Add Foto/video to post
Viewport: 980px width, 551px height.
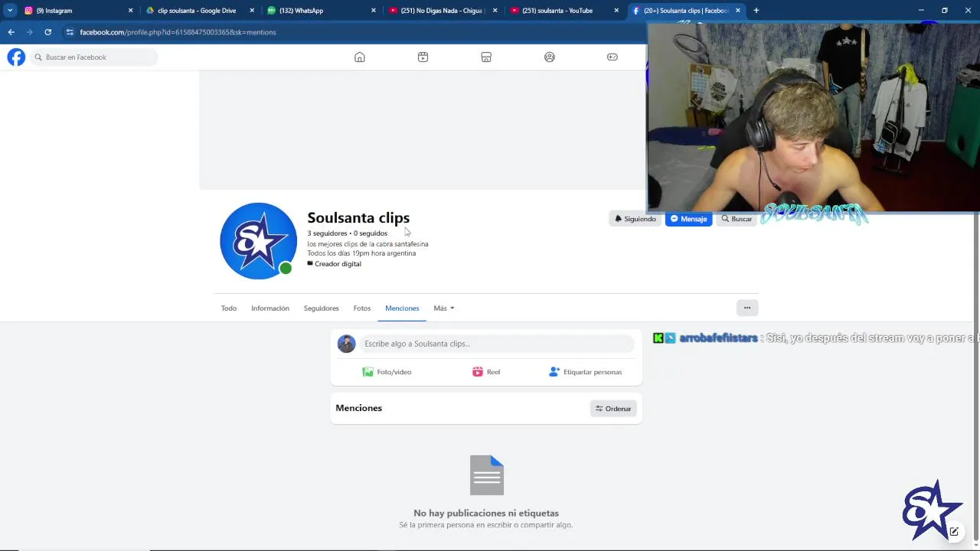[x=387, y=372]
